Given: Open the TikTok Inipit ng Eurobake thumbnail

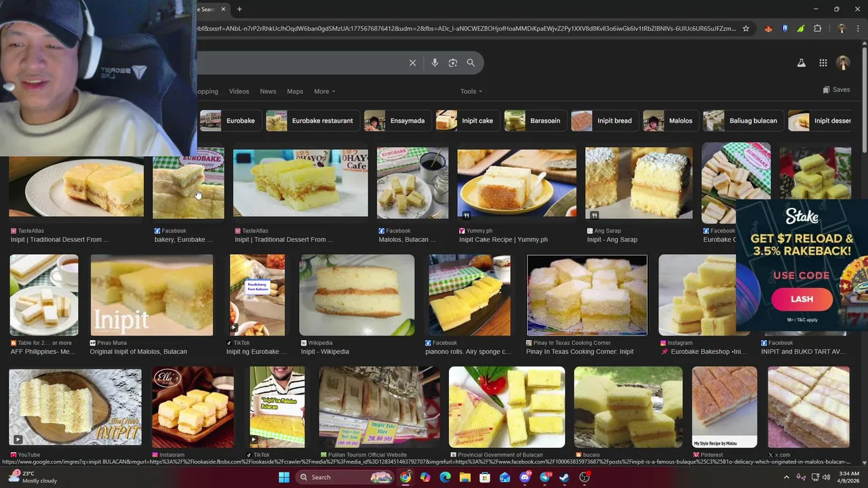Looking at the screenshot, I should (x=257, y=296).
